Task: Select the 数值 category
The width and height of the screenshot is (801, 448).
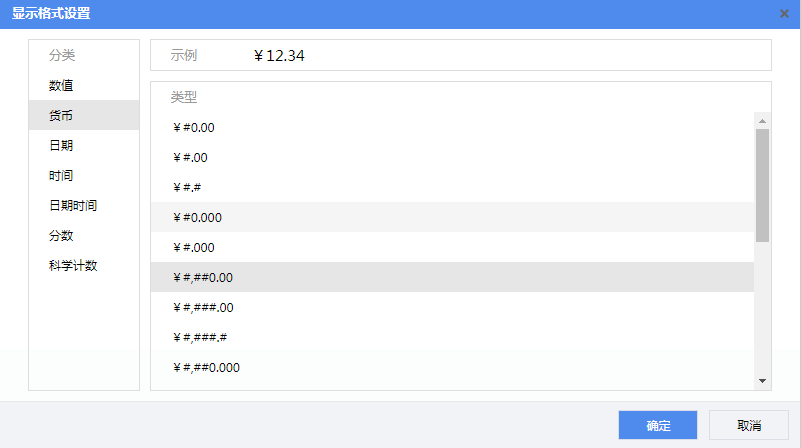Action: tap(61, 86)
